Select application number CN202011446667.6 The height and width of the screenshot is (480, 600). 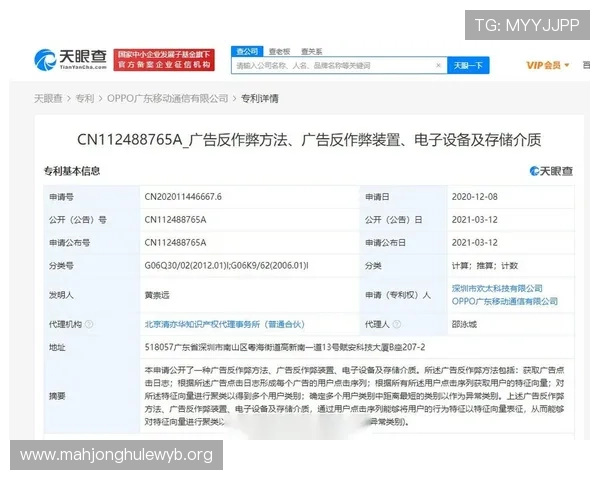(x=183, y=197)
